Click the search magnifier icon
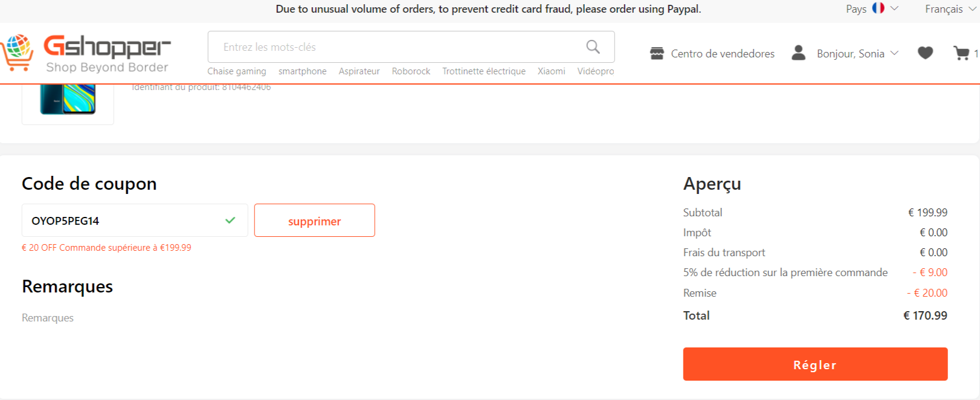 pos(593,47)
